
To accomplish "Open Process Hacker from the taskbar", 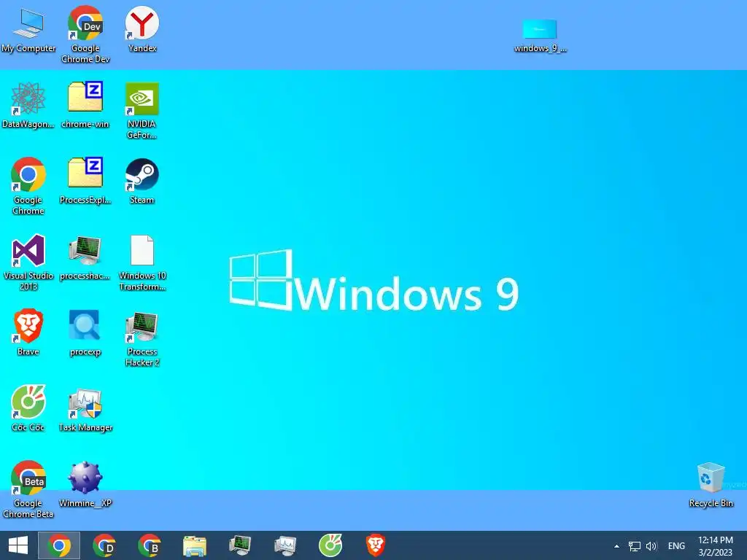I will point(239,545).
